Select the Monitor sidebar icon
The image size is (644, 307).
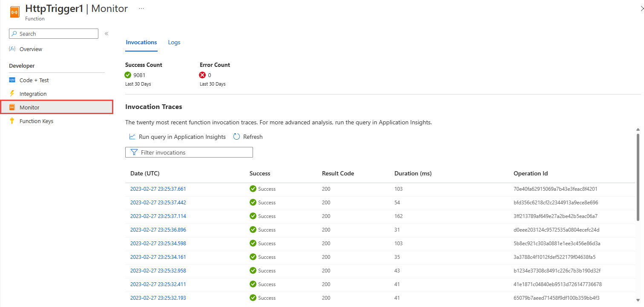[x=12, y=107]
